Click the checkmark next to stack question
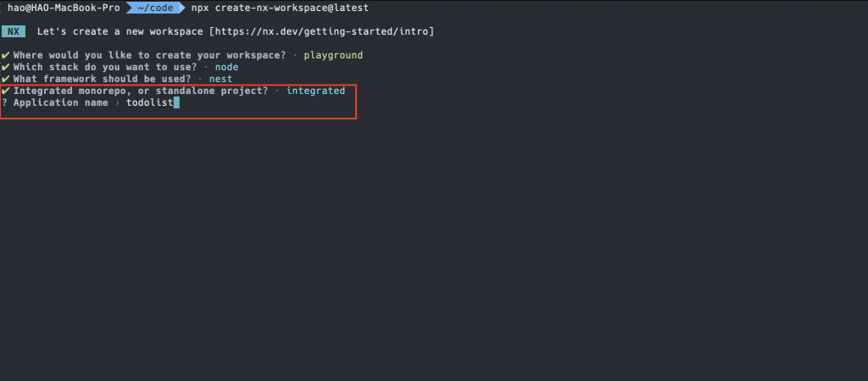Image resolution: width=868 pixels, height=381 pixels. tap(6, 67)
